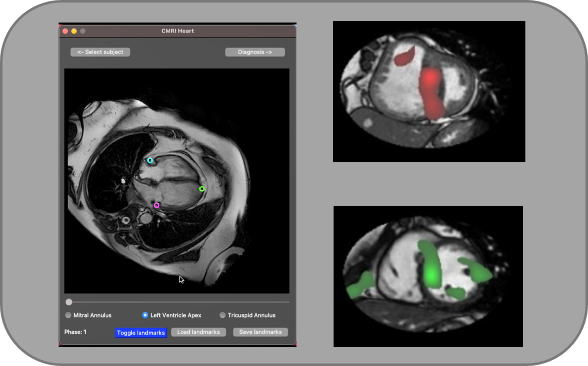This screenshot has width=588, height=366.
Task: Click the CMRI Heart title bar
Action: pos(177,31)
